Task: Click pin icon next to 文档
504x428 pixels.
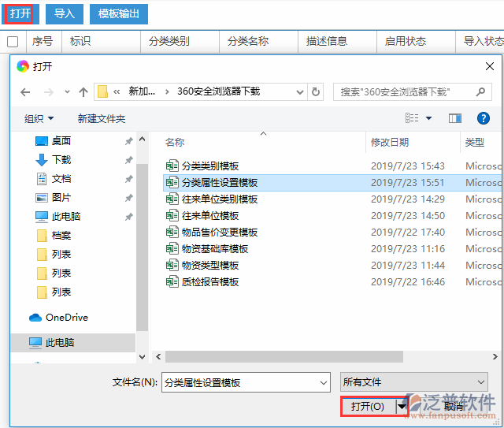Action: pos(128,179)
